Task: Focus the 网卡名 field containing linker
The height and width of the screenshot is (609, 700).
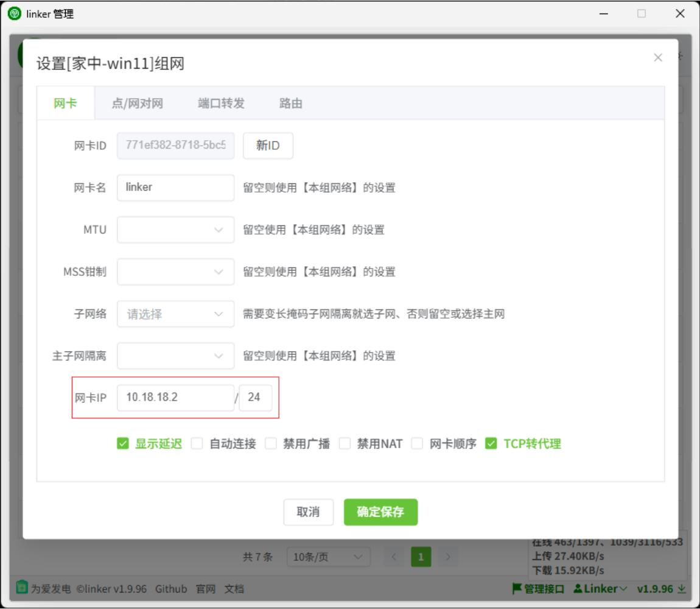Action: click(175, 188)
